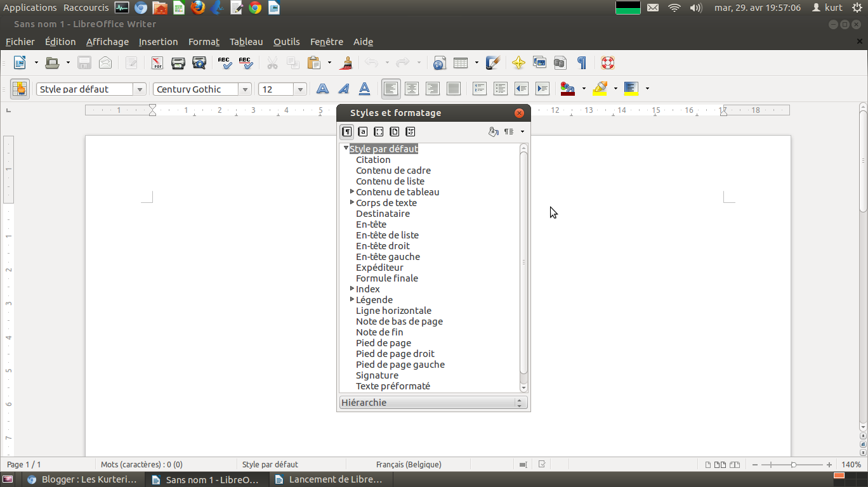Select Page Styles in Styles et formatage window
Image resolution: width=868 pixels, height=487 pixels.
394,131
